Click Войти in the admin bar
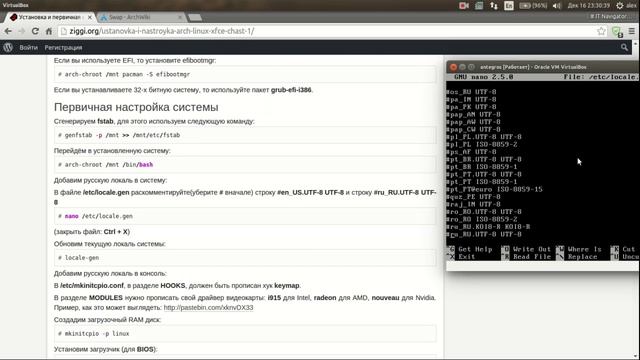Screen dimensions: 640x360 (x=29, y=47)
